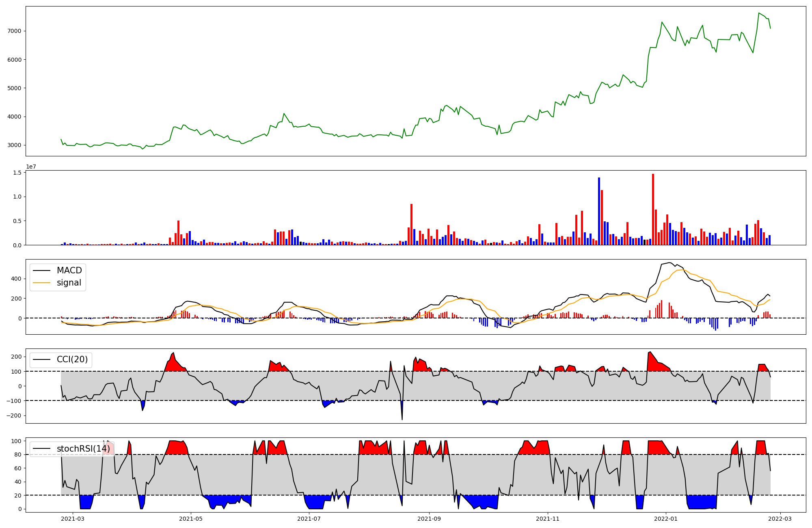Click the stochRSI(14) legend label
This screenshot has width=812, height=528.
pyautogui.click(x=83, y=449)
